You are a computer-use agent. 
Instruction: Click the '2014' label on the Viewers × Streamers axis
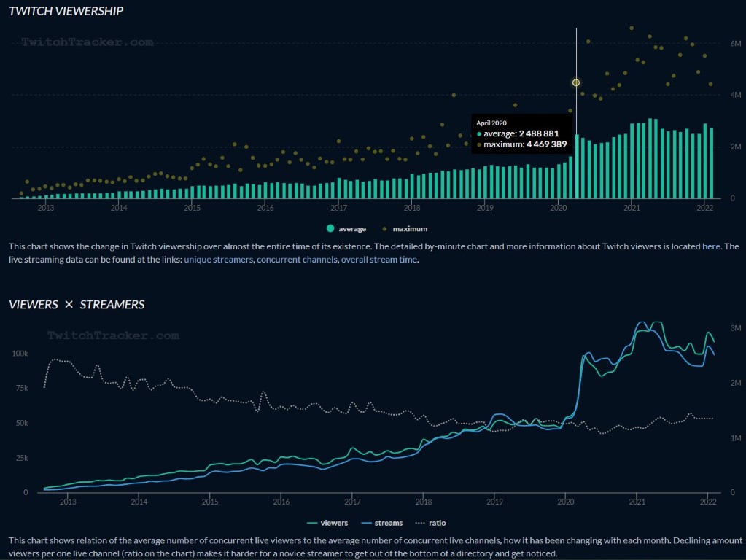point(139,502)
